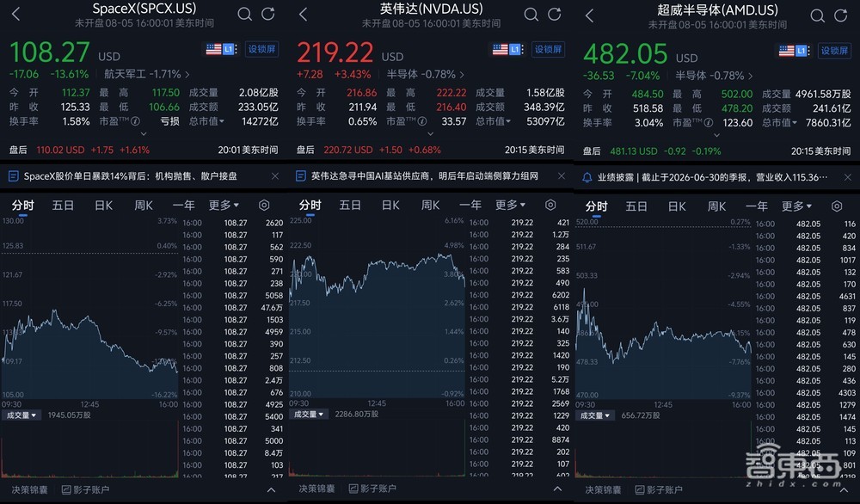Open NVDA news about China AI base station suppliers
Image resolution: width=860 pixels, height=504 pixels.
425,176
